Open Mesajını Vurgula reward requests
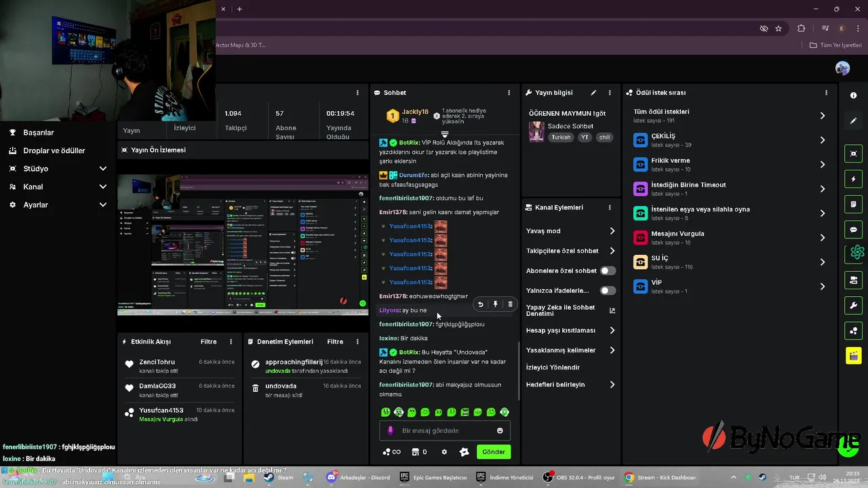 coord(729,238)
